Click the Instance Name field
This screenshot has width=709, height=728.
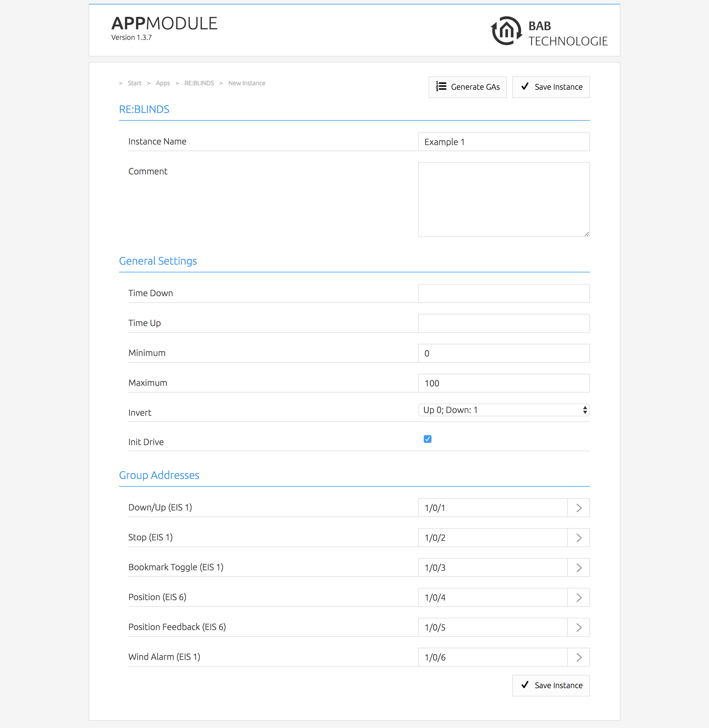click(x=504, y=142)
